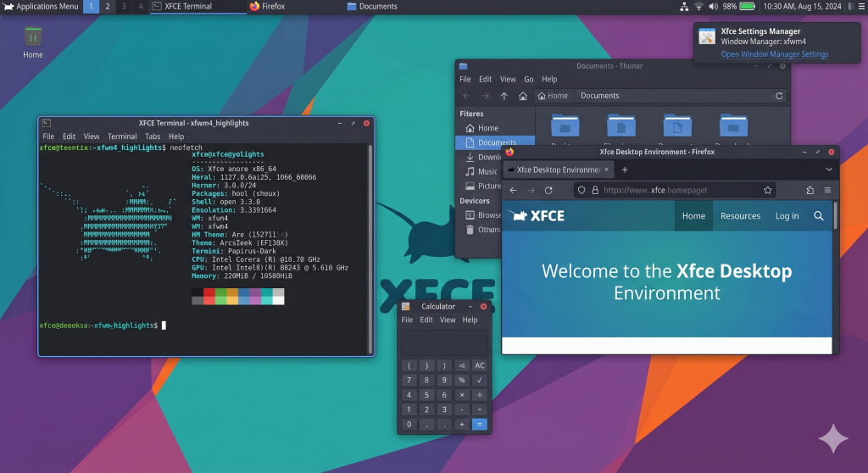Click square root button in Calculator
This screenshot has width=868, height=473.
(x=480, y=380)
